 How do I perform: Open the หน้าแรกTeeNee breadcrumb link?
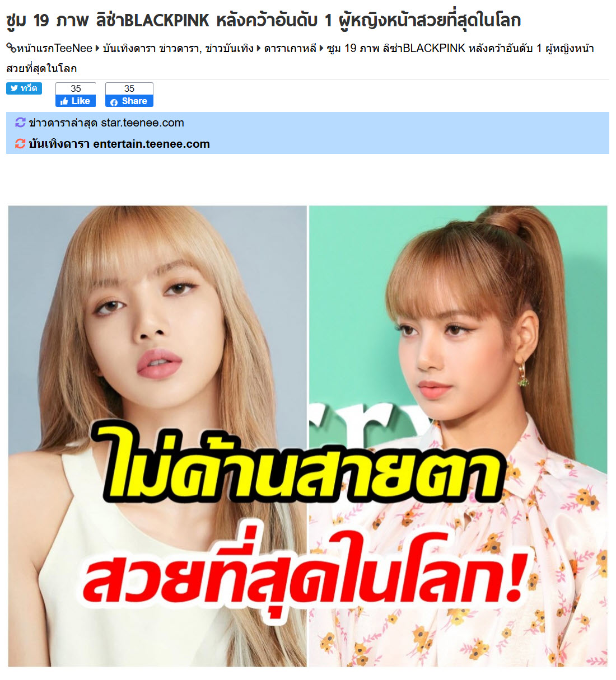pyautogui.click(x=54, y=49)
